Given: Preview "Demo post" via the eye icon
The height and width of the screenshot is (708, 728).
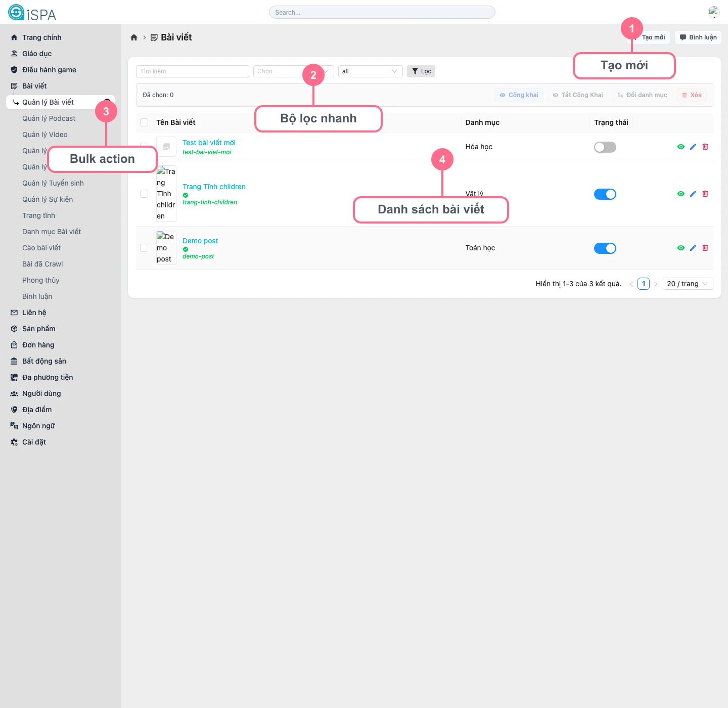Looking at the screenshot, I should point(680,248).
